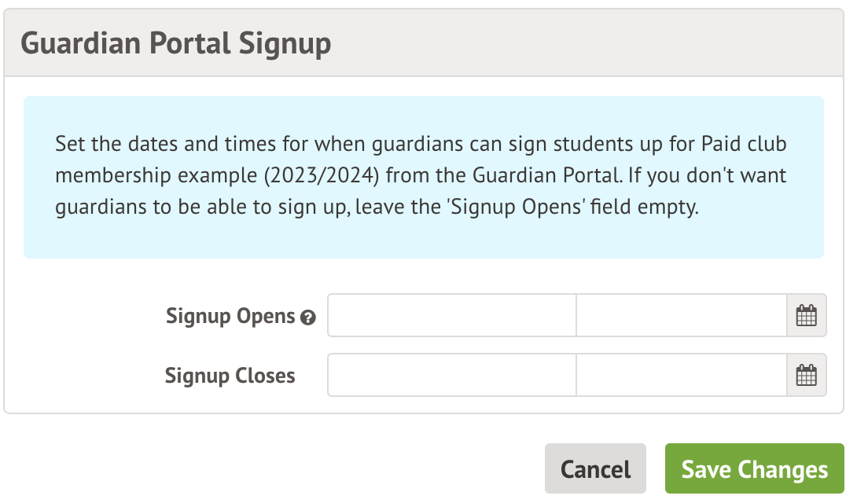Open the calendar picker for Signup Opens

coord(807,316)
